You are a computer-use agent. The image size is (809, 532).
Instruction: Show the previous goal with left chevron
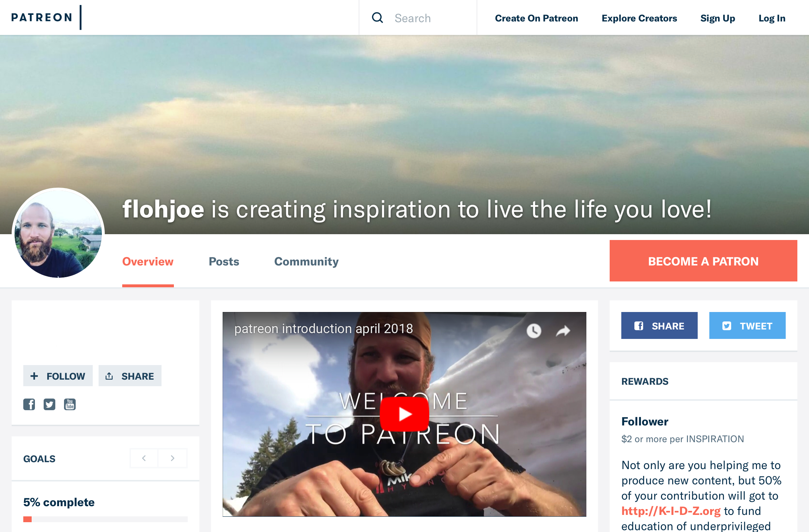144,458
